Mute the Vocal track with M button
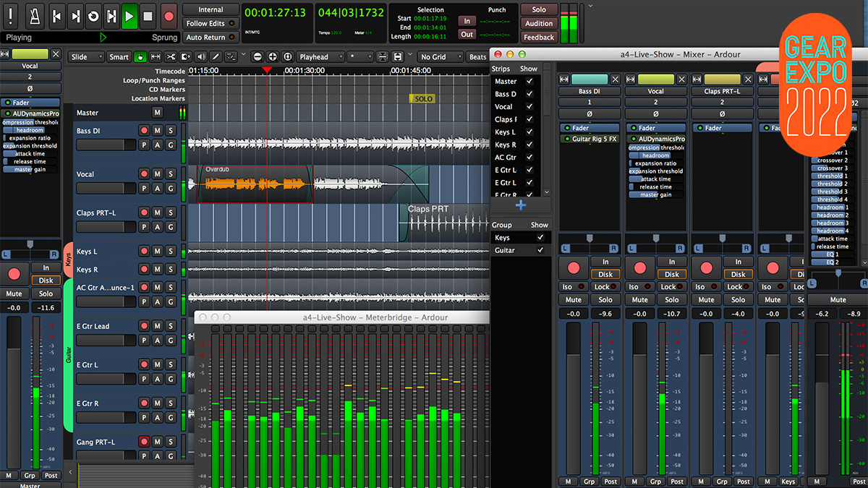868x488 pixels. pos(157,174)
